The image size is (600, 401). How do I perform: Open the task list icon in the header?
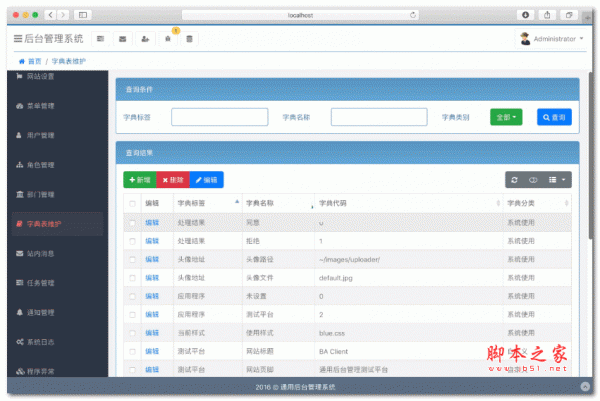click(101, 39)
